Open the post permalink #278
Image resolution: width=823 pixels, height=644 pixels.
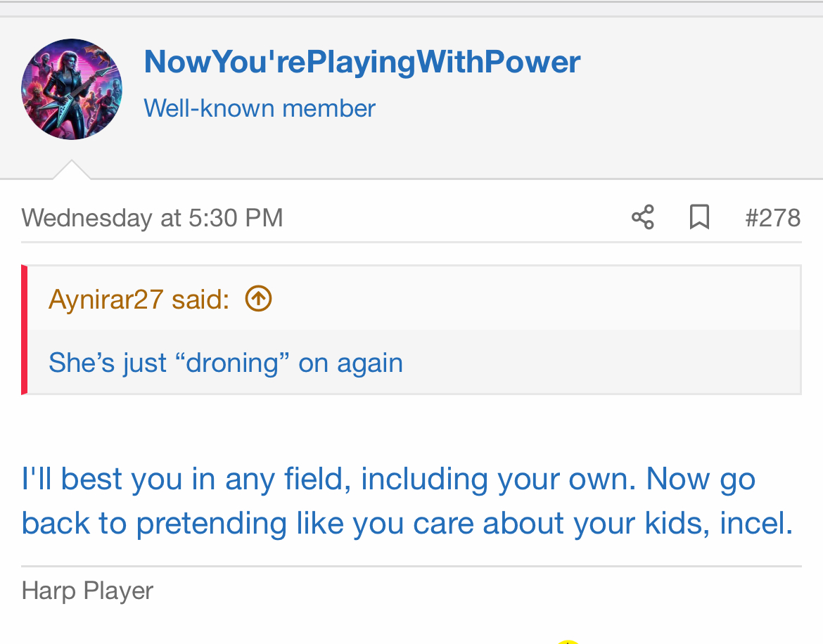pos(772,218)
